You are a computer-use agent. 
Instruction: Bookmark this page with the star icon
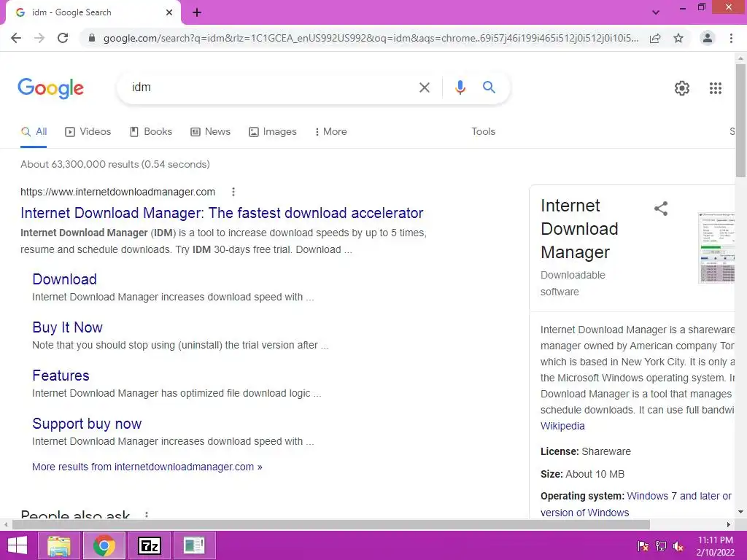click(x=678, y=38)
